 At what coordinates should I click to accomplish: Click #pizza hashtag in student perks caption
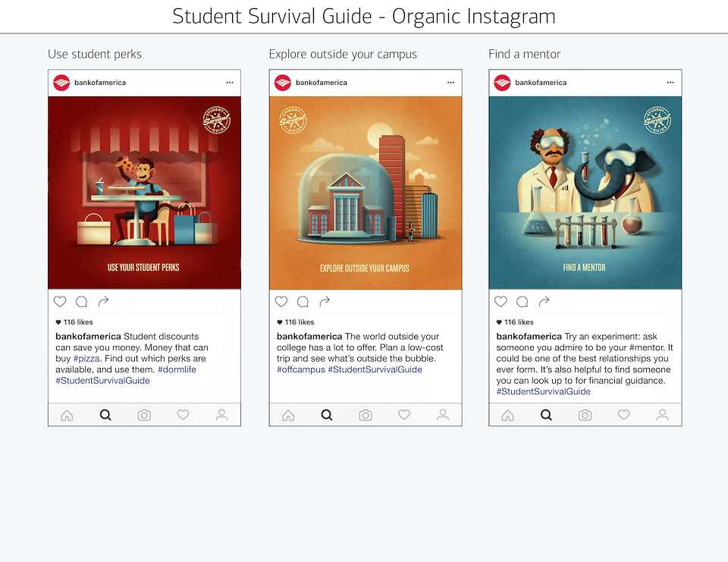[86, 359]
